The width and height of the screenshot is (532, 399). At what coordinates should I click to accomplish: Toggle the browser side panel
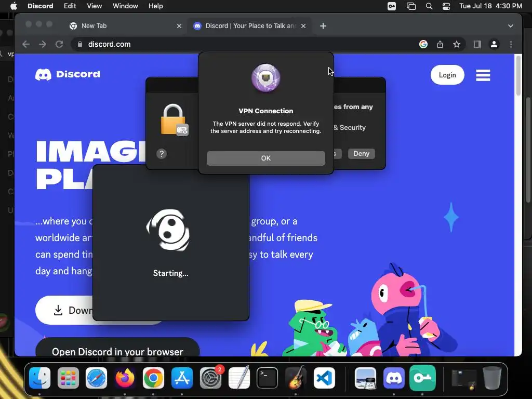[477, 44]
